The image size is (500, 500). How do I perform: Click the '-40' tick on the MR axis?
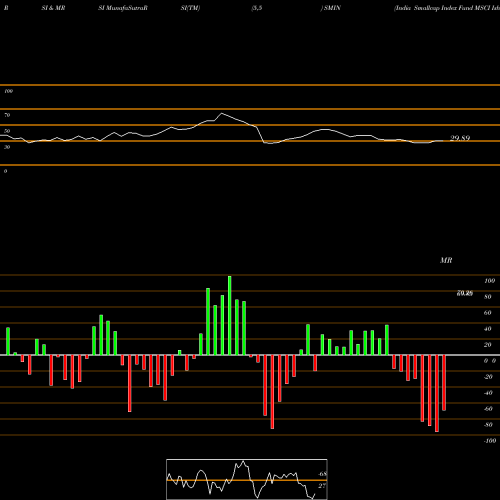coord(488,393)
